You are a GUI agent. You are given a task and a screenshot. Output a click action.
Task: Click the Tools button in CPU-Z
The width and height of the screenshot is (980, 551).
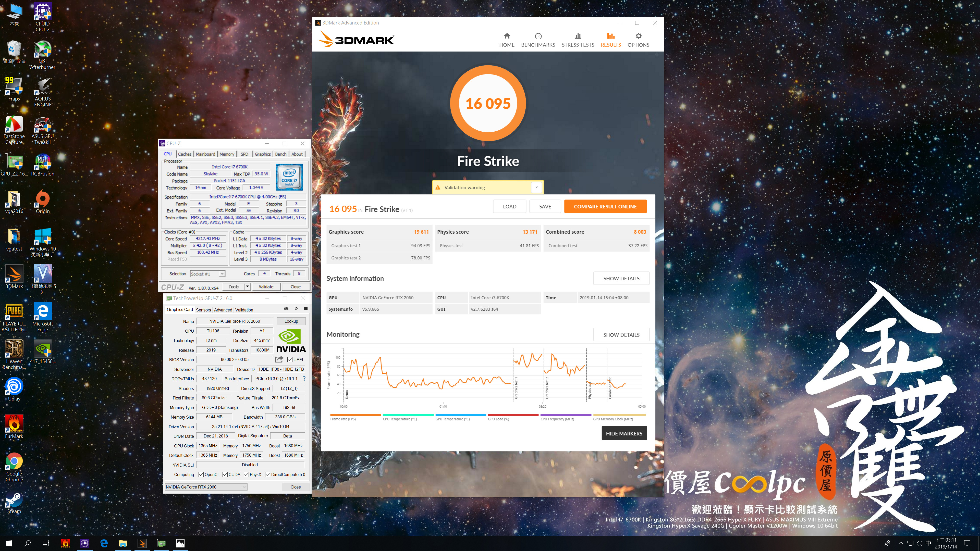pos(234,287)
